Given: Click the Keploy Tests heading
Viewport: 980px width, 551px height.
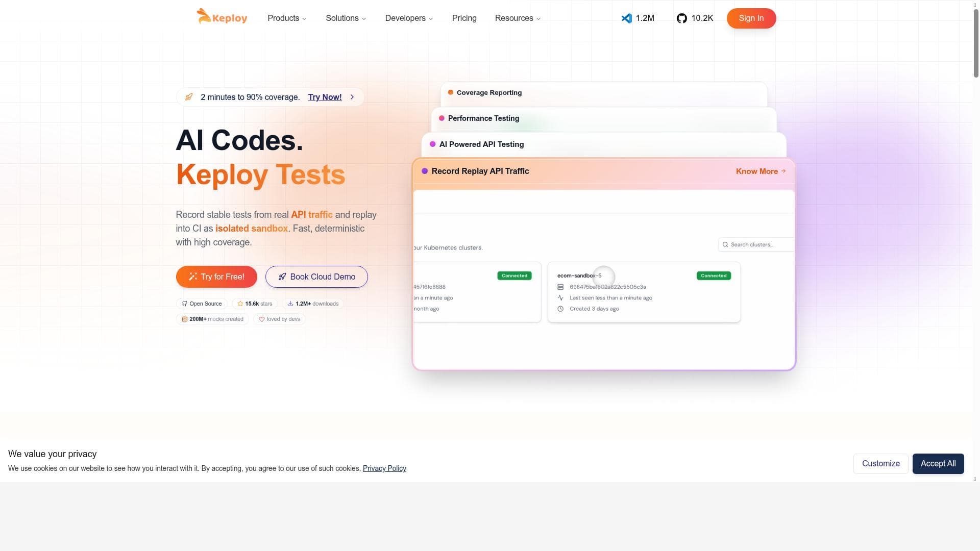Looking at the screenshot, I should point(260,175).
